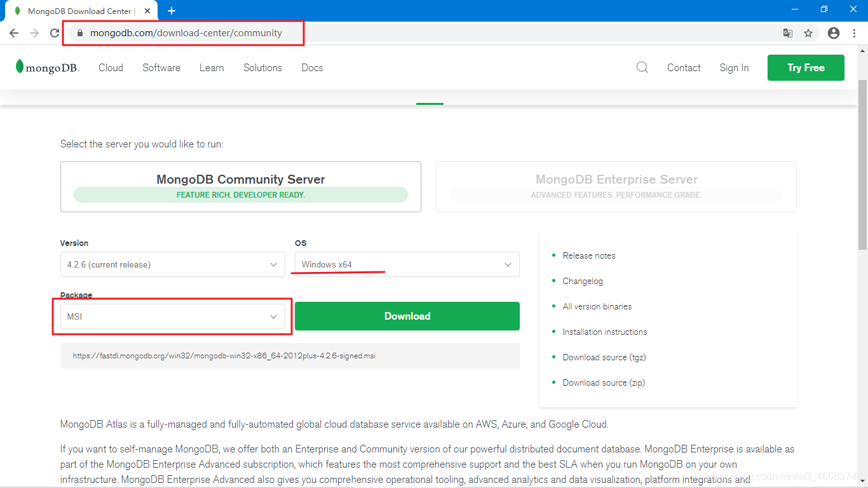The image size is (868, 488).
Task: Open the Solutions menu
Action: tap(262, 67)
